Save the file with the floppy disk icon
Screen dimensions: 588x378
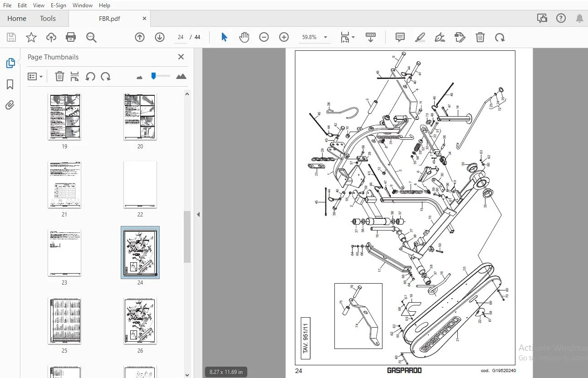tap(11, 37)
